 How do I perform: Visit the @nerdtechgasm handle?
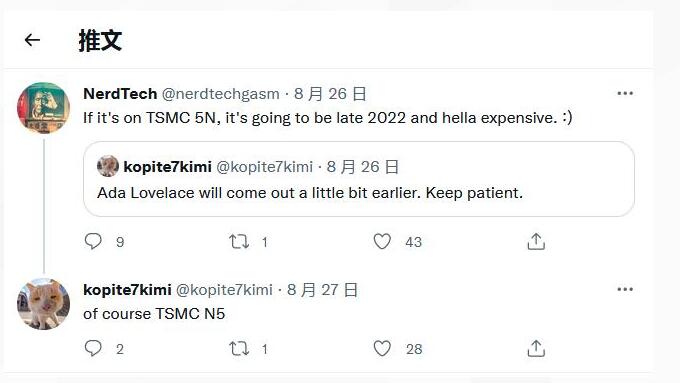click(x=220, y=94)
